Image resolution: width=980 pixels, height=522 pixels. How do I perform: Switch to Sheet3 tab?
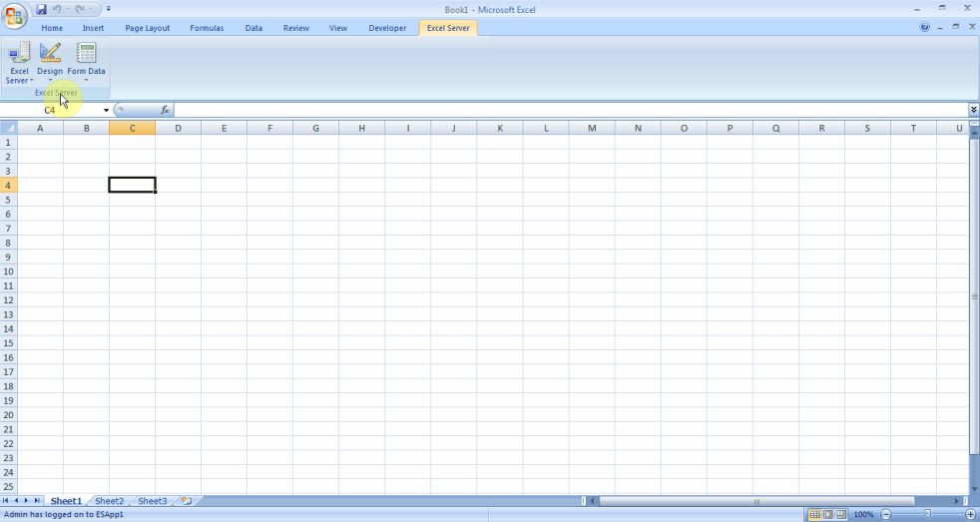point(153,501)
